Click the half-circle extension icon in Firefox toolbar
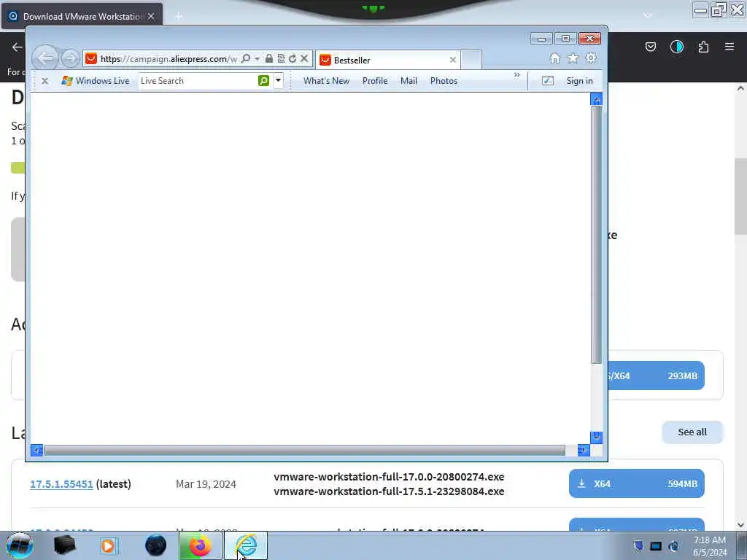The width and height of the screenshot is (747, 560). pos(677,47)
